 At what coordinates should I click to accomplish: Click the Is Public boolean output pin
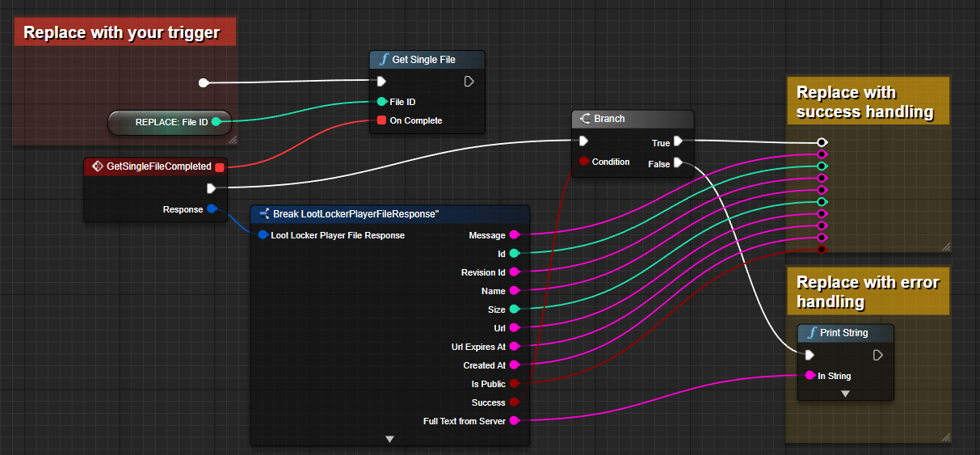tap(514, 384)
